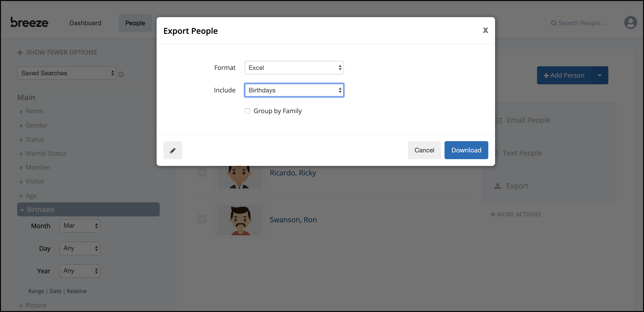This screenshot has width=644, height=312.
Task: Open the Day dropdown set to Any
Action: pyautogui.click(x=80, y=248)
